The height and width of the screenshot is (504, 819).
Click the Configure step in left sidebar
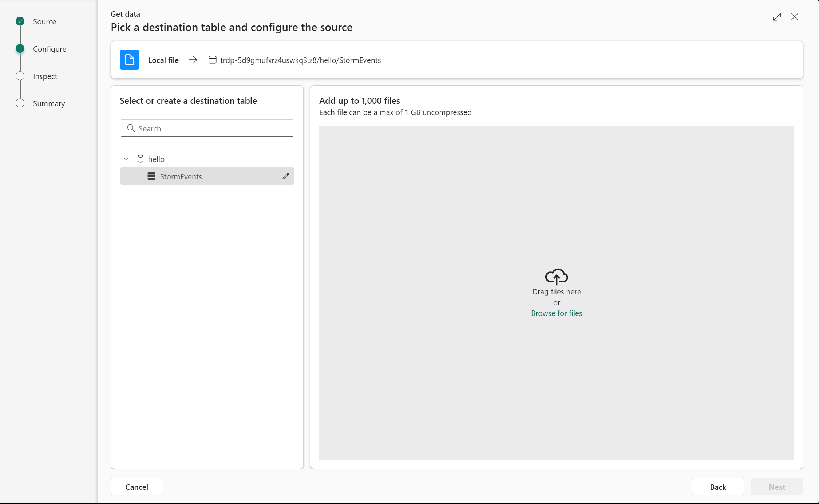[x=50, y=48]
